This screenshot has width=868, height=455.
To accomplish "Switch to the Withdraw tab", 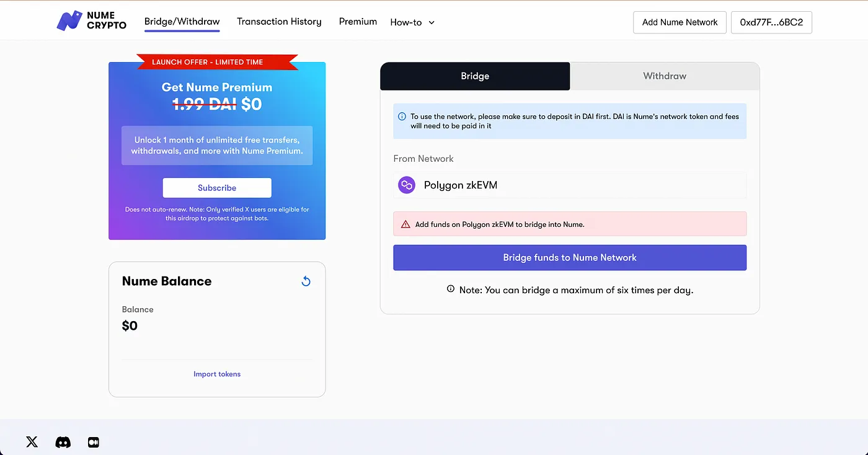I will click(665, 76).
